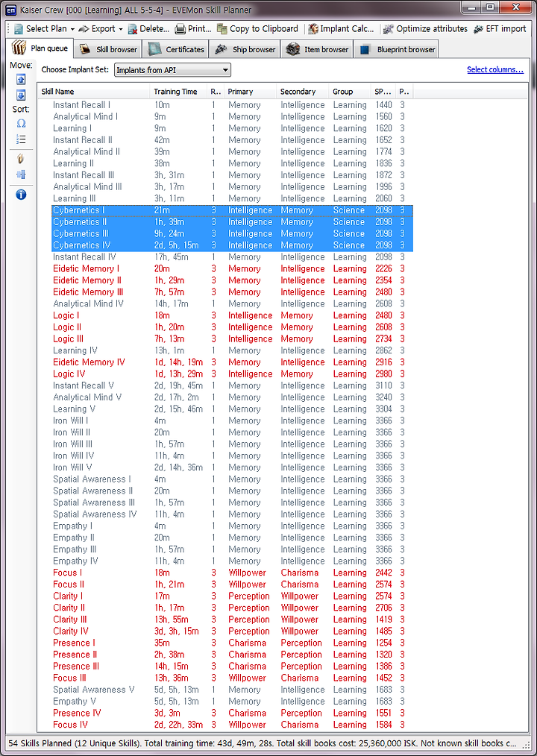This screenshot has width=537, height=756.
Task: Select the Focus IV row
Action: tap(232, 725)
